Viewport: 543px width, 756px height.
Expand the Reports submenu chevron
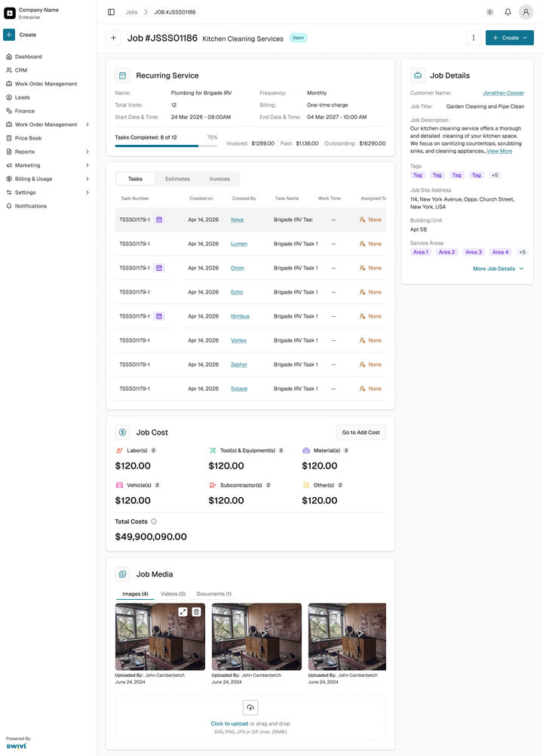point(87,152)
